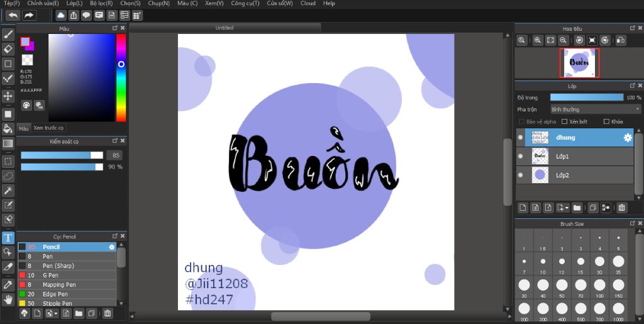
Task: Open the color palette icon
Action: tap(26, 106)
